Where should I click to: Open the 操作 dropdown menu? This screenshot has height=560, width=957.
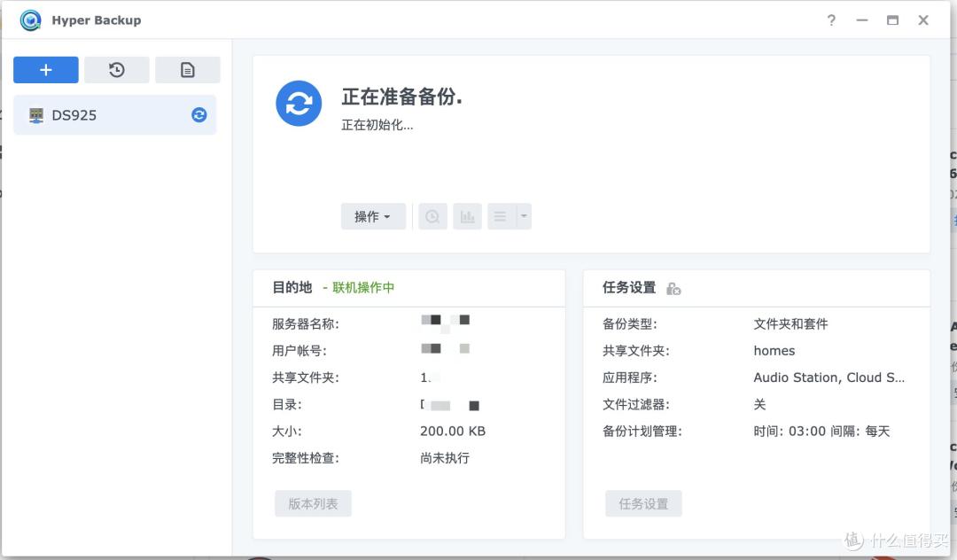tap(373, 216)
